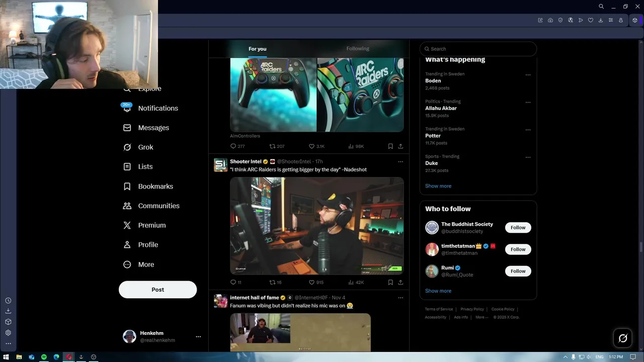The height and width of the screenshot is (362, 644).
Task: Open more options for the Shooter Intel post
Action: pos(400,161)
